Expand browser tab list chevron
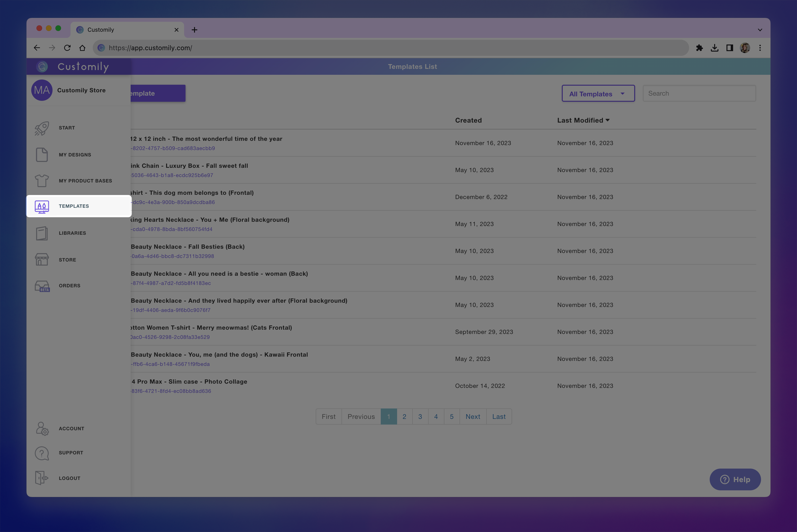 click(760, 30)
